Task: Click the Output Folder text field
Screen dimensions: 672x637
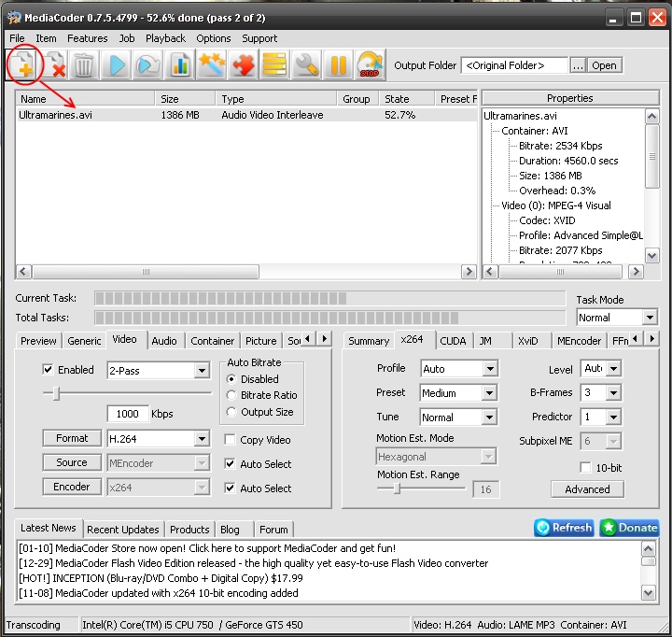Action: [514, 65]
